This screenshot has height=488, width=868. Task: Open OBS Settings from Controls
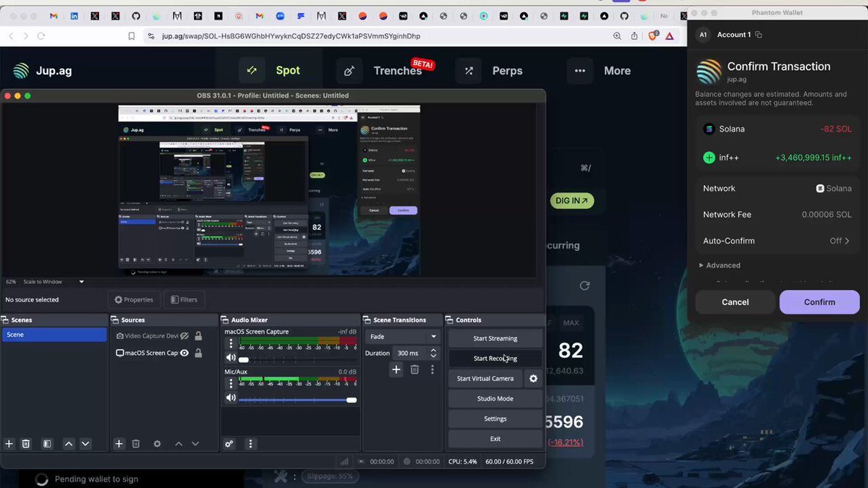pyautogui.click(x=495, y=419)
